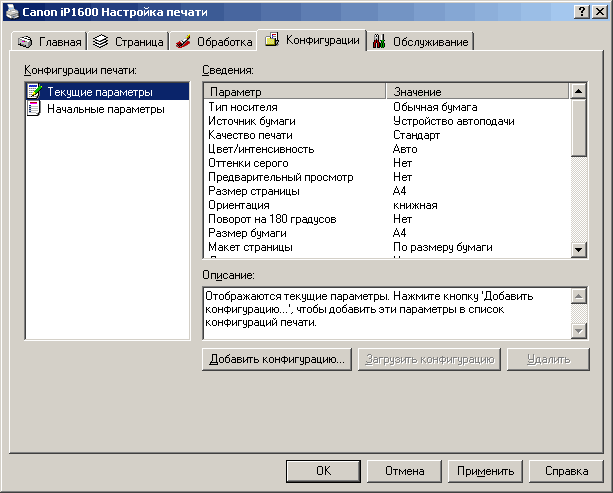Click the Начальные параметры document icon

34,108
